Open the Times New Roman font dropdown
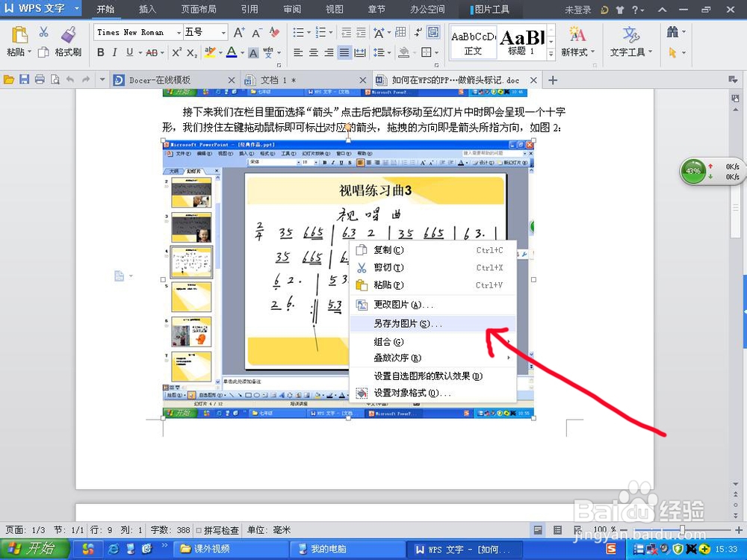Image resolution: width=747 pixels, height=560 pixels. pyautogui.click(x=179, y=32)
